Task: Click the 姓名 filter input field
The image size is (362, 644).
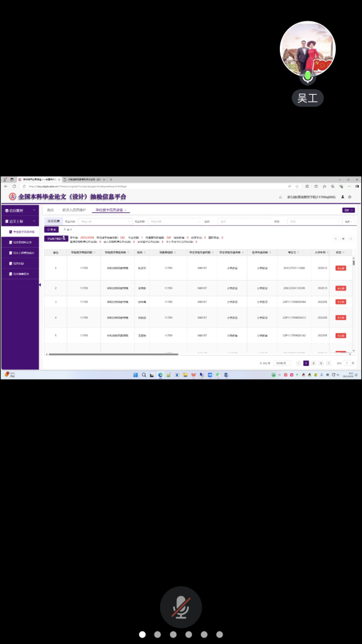Action: (x=245, y=222)
